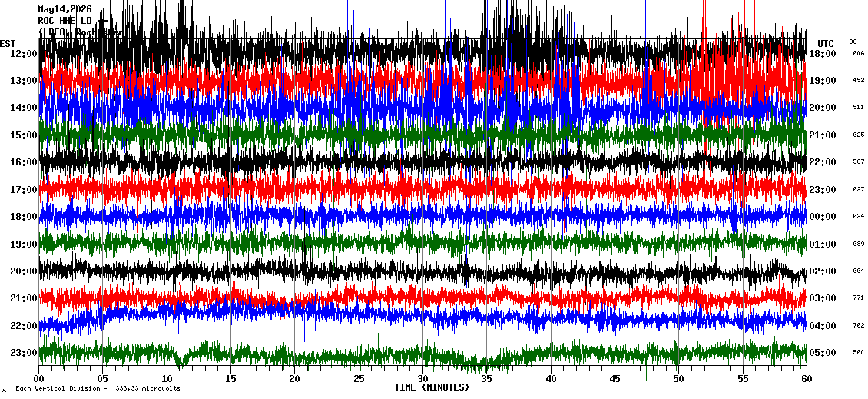The height and width of the screenshot is (399, 868).
Task: Click the ROC HHE LD station label
Action: pyautogui.click(x=65, y=21)
